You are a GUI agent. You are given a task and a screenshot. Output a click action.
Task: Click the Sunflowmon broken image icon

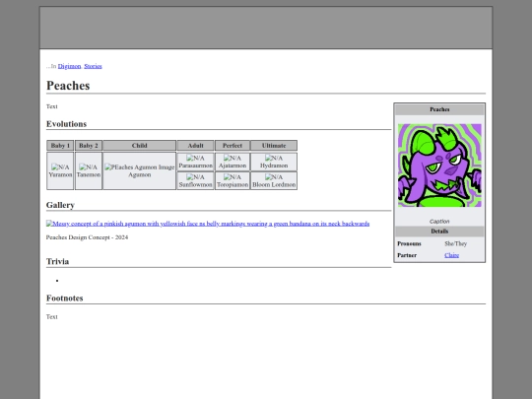click(x=195, y=177)
